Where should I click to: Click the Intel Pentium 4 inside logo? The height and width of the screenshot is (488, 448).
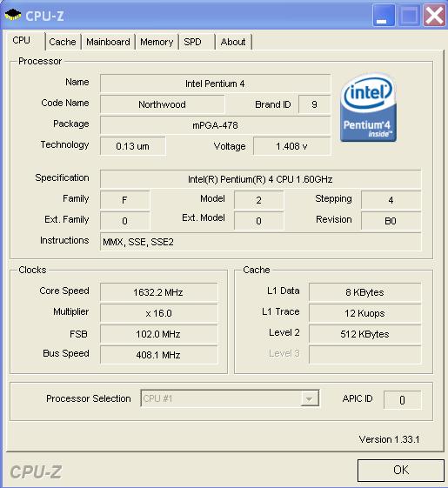(368, 108)
